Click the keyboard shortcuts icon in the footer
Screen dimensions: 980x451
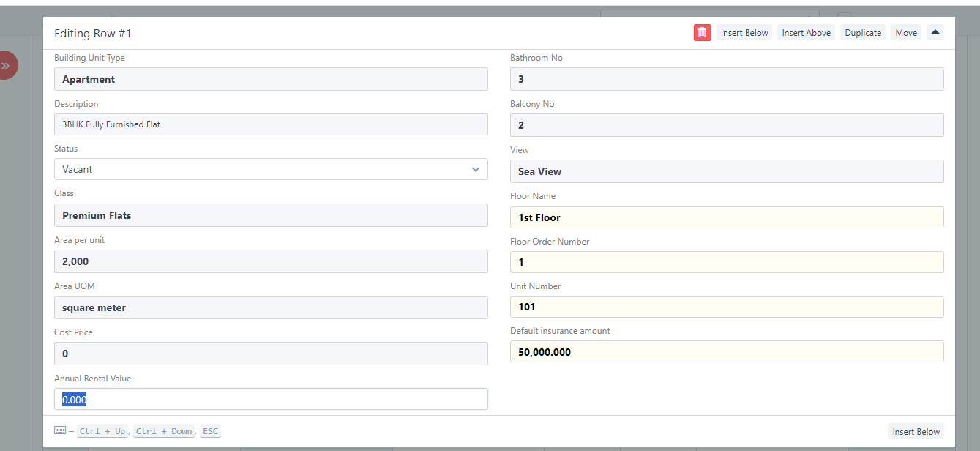point(60,431)
